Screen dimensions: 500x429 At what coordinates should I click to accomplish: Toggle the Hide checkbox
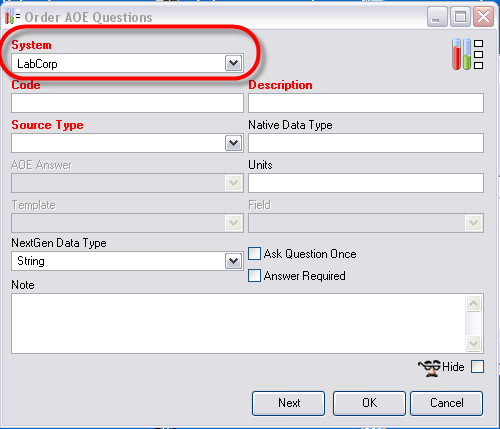click(477, 367)
